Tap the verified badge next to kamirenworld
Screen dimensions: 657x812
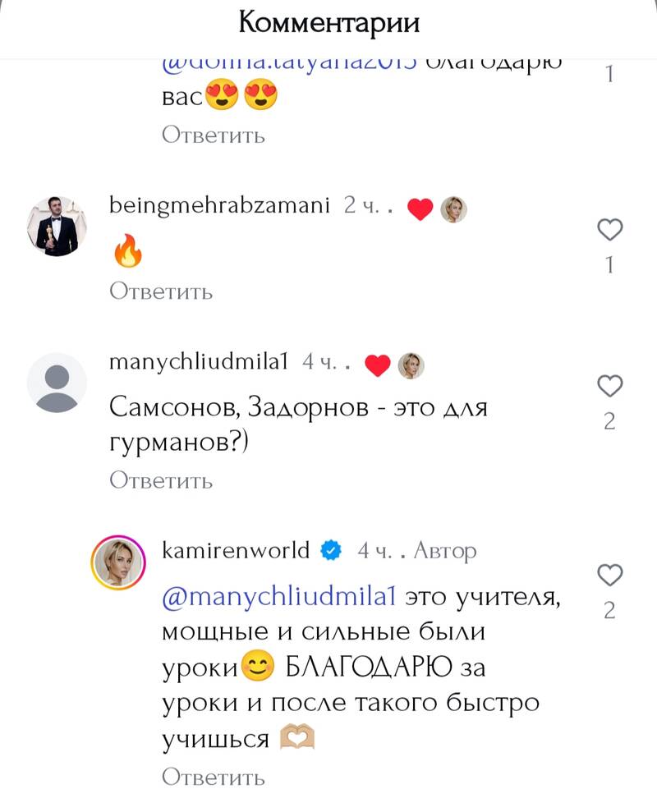click(x=331, y=550)
